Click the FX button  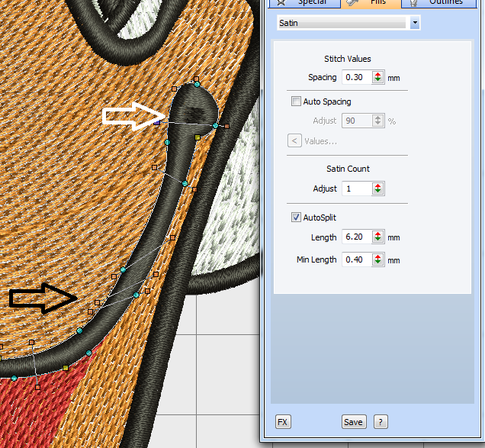283,422
